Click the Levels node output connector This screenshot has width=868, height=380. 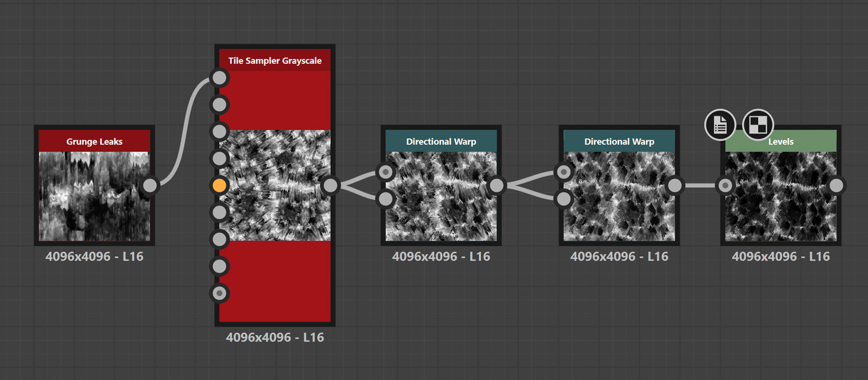point(837,186)
